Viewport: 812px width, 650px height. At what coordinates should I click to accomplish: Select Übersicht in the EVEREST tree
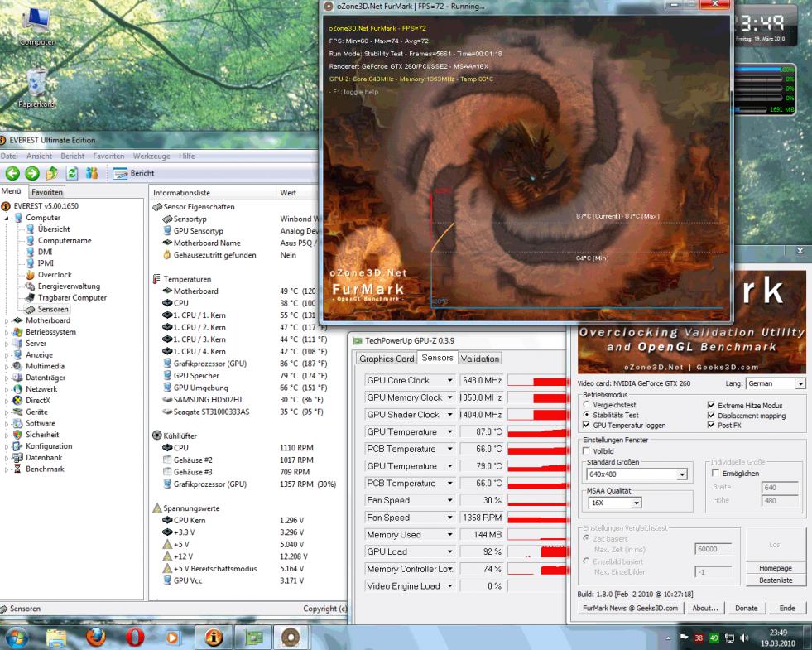tap(53, 229)
